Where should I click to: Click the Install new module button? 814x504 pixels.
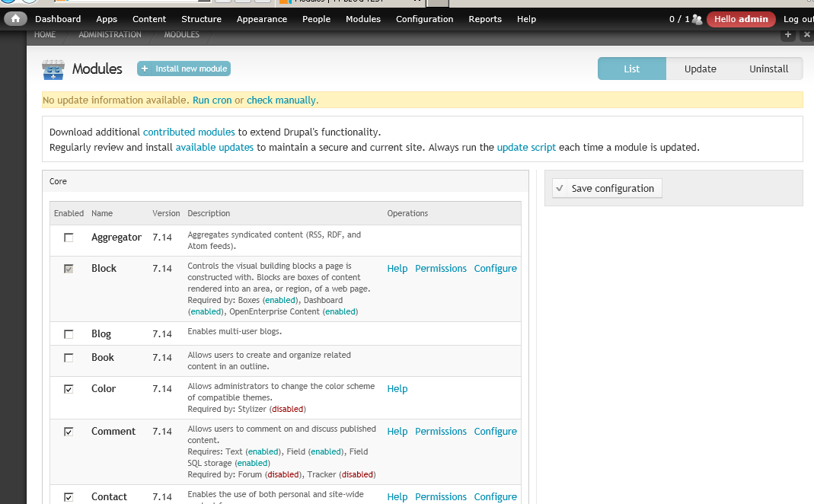(184, 69)
